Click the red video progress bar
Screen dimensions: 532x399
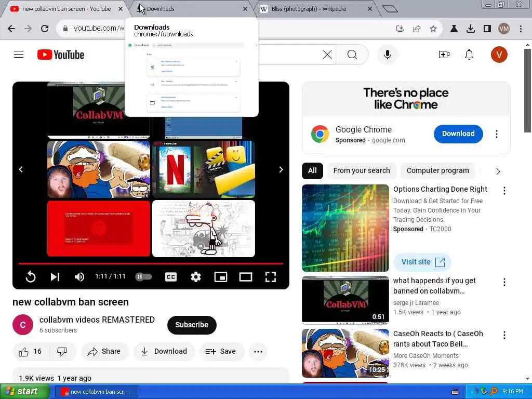pyautogui.click(x=151, y=263)
